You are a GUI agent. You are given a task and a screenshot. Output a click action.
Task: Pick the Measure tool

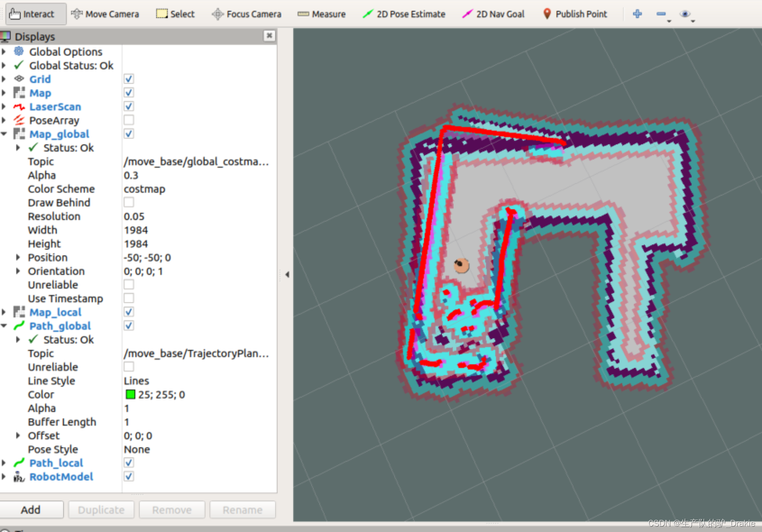(x=321, y=14)
